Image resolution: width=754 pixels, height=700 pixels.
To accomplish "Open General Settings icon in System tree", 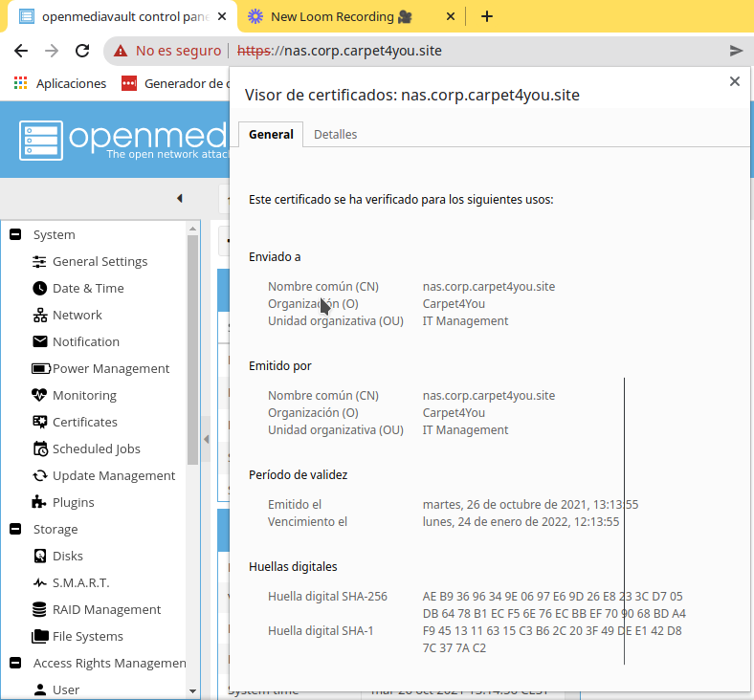I will pos(39,262).
